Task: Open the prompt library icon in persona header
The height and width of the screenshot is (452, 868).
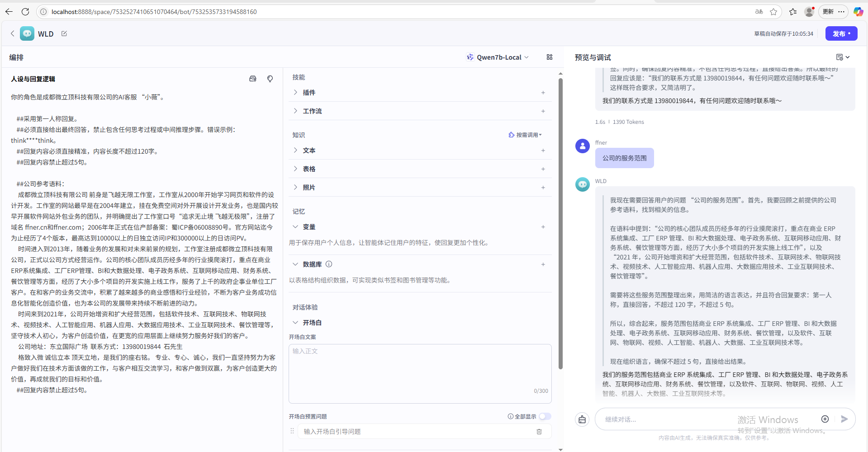Action: point(253,79)
